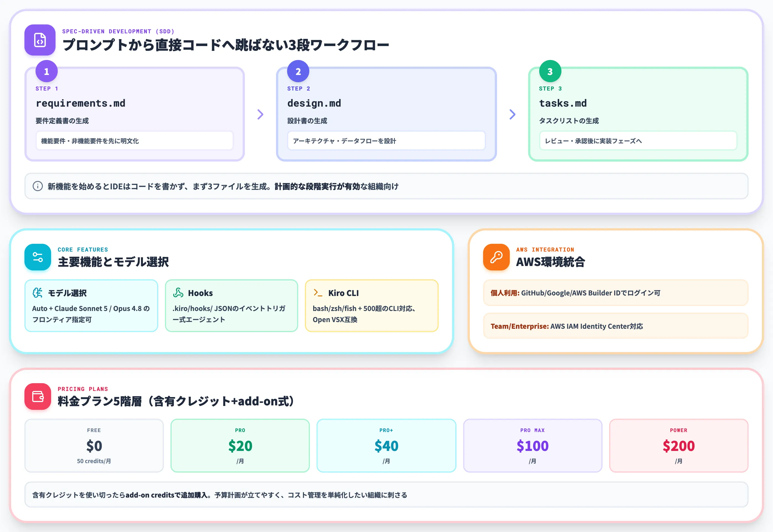
Task: Click the info circle icon in the SDD note
Action: tap(38, 186)
